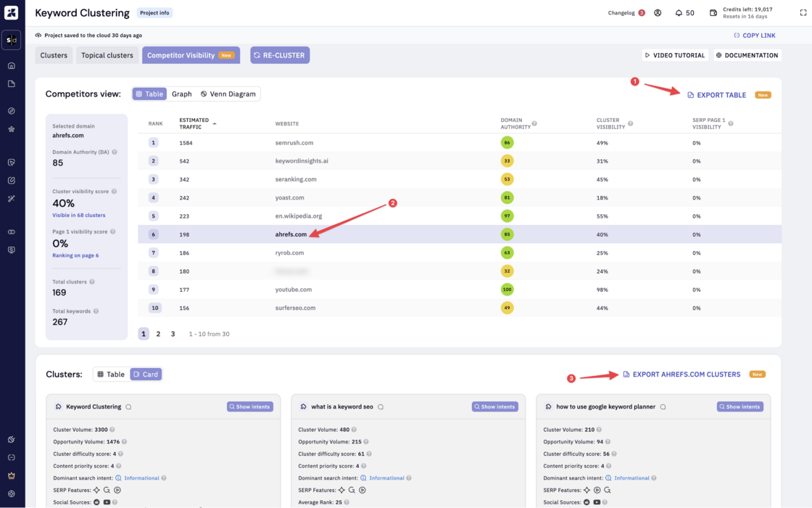
Task: Click 'Ranking on page 6' link
Action: pyautogui.click(x=75, y=255)
